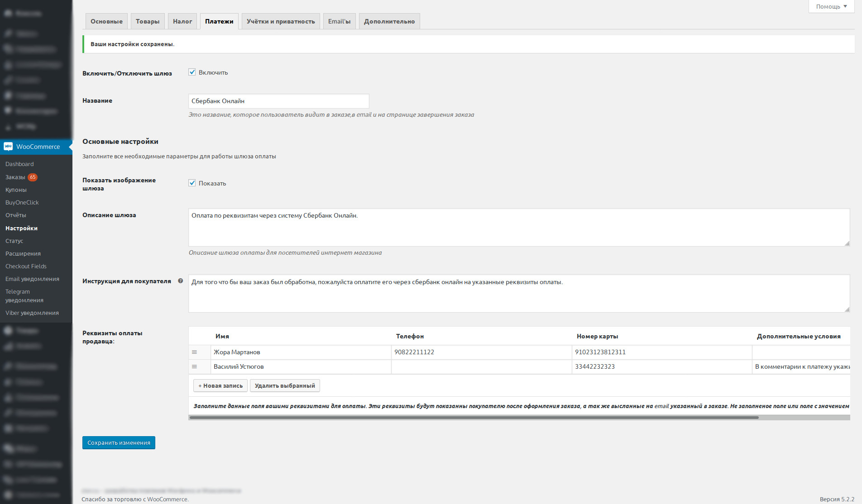Screen dimensions: 862x504
Task: Open the Помощь dropdown panel
Action: tap(830, 6)
